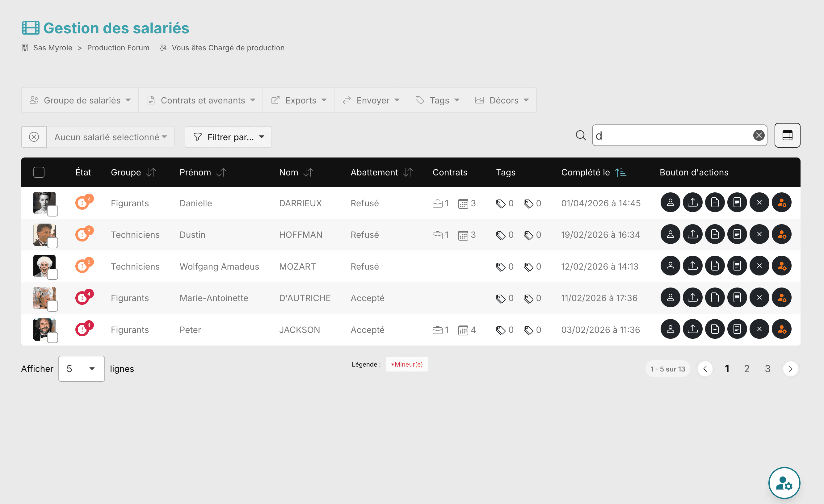Screen dimensions: 824x504
Task: Select Marie-Antoinette D'AUTRICHE row checkbox
Action: click(53, 306)
